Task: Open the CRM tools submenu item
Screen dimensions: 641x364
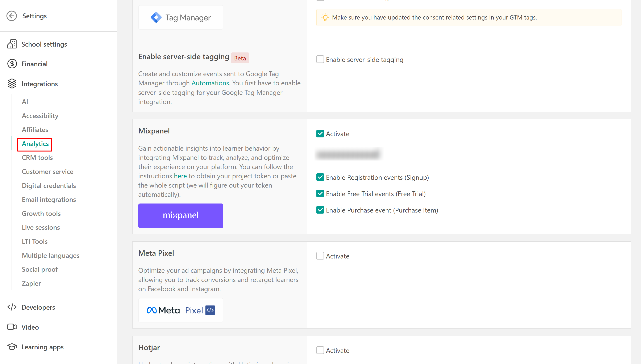Action: click(x=37, y=158)
